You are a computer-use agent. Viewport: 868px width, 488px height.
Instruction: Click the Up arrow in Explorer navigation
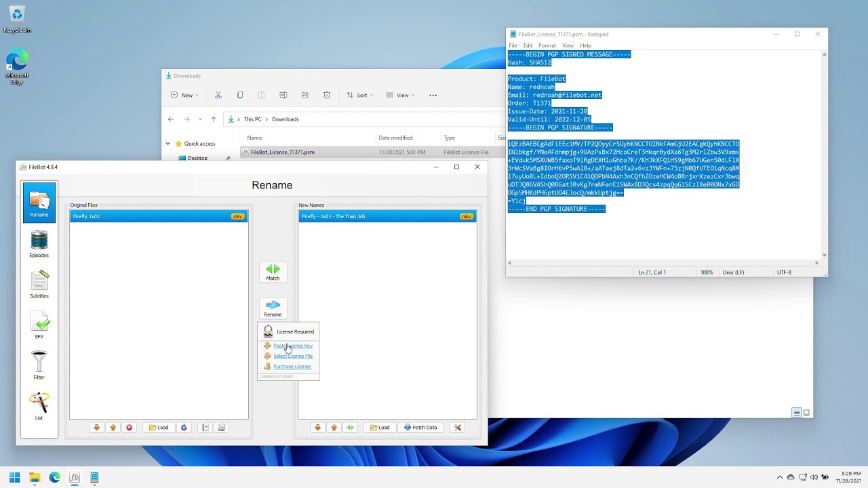214,119
